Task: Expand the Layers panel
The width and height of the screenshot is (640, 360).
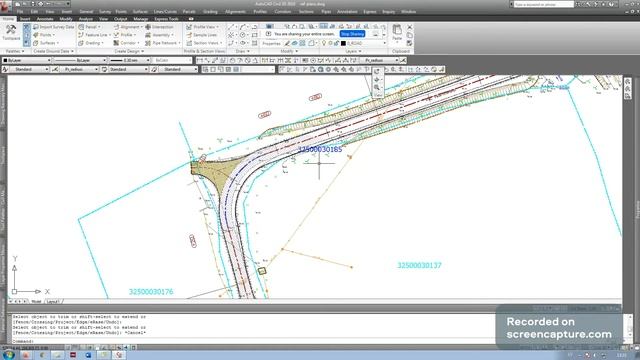Action: pos(353,51)
